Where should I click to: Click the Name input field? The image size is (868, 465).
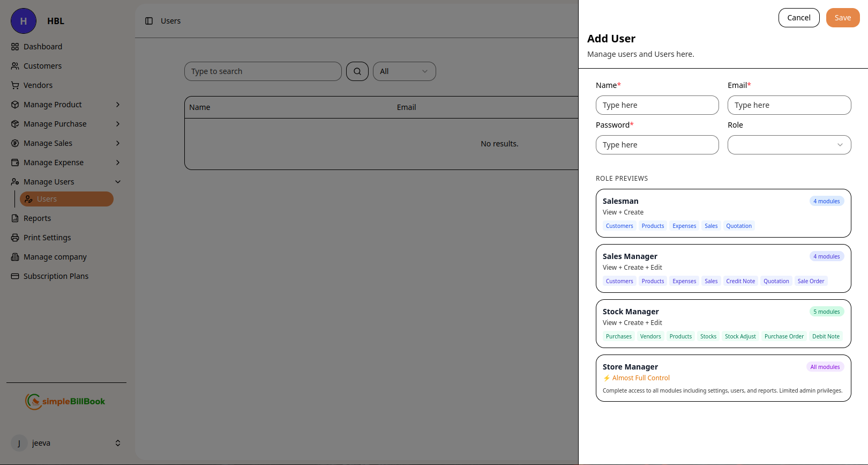pos(657,105)
